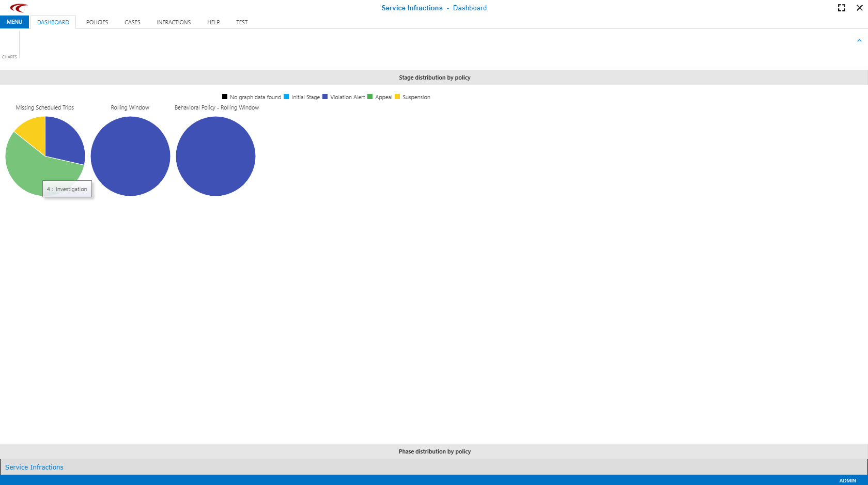868x485 pixels.
Task: Click the company logo icon
Action: (20, 7)
